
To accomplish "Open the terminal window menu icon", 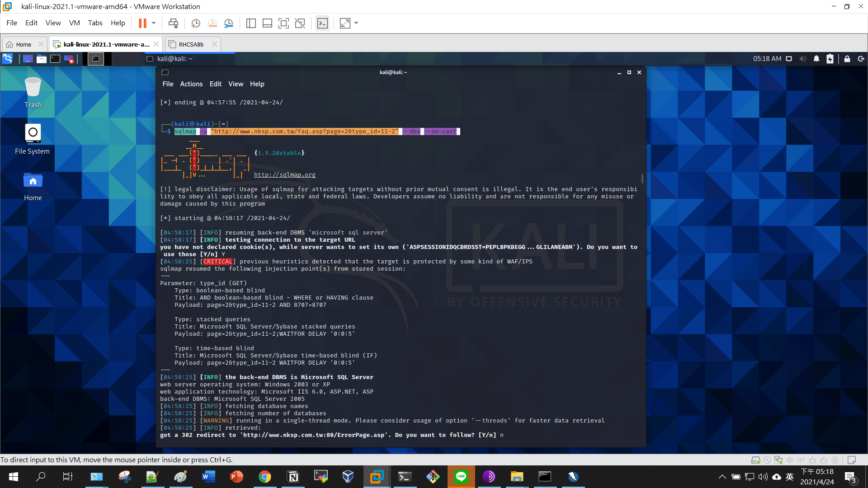I will pyautogui.click(x=165, y=72).
